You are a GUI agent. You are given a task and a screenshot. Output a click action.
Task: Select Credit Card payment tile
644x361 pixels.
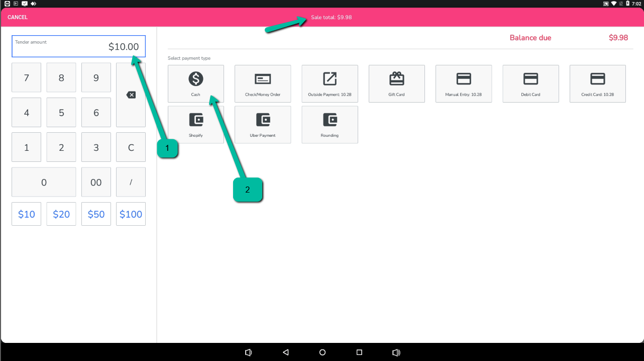597,83
